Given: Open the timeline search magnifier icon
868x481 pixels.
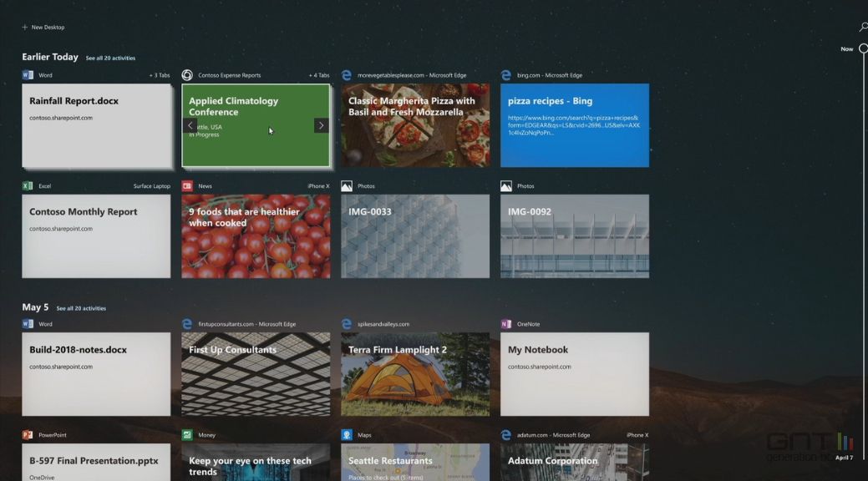Looking at the screenshot, I should (863, 27).
